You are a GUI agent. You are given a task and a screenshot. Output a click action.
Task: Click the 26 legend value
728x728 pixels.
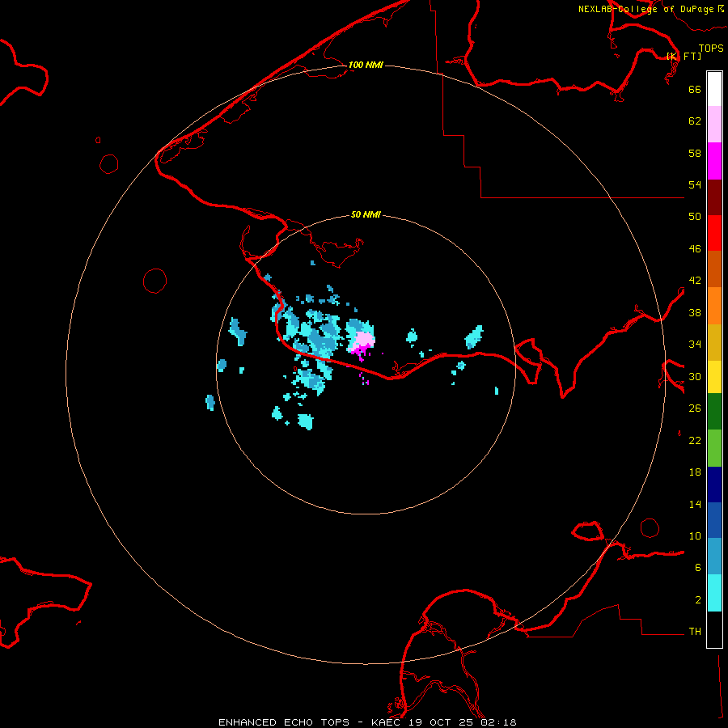pyautogui.click(x=695, y=408)
